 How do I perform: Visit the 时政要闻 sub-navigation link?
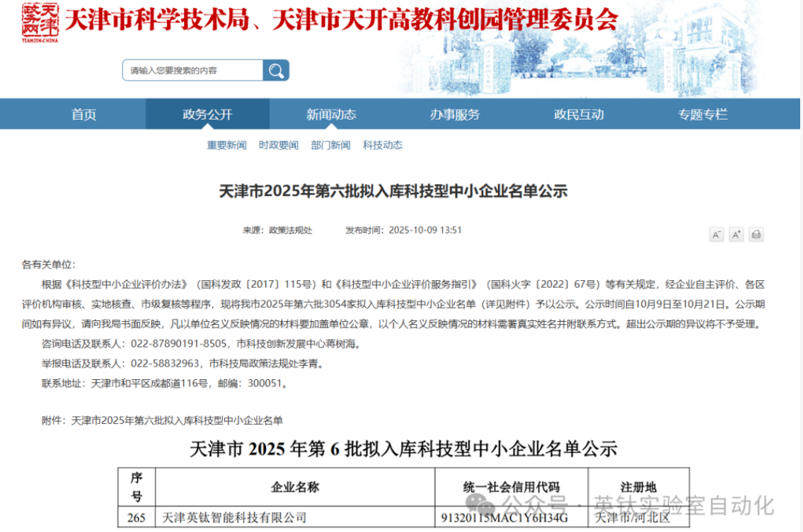278,145
